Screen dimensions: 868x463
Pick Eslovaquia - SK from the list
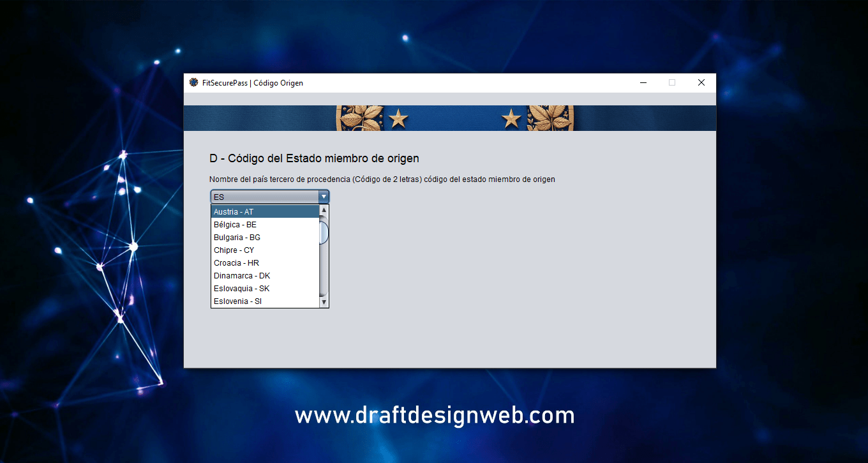264,288
